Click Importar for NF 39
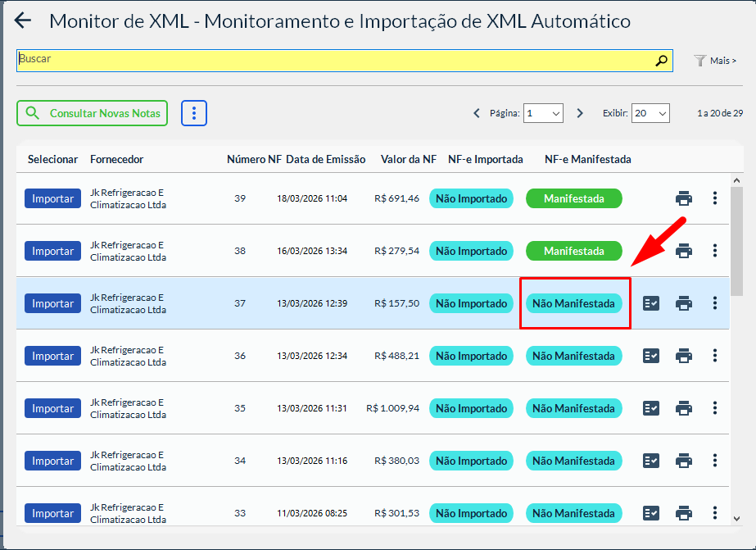Screen dimensions: 756x550 [x=52, y=198]
